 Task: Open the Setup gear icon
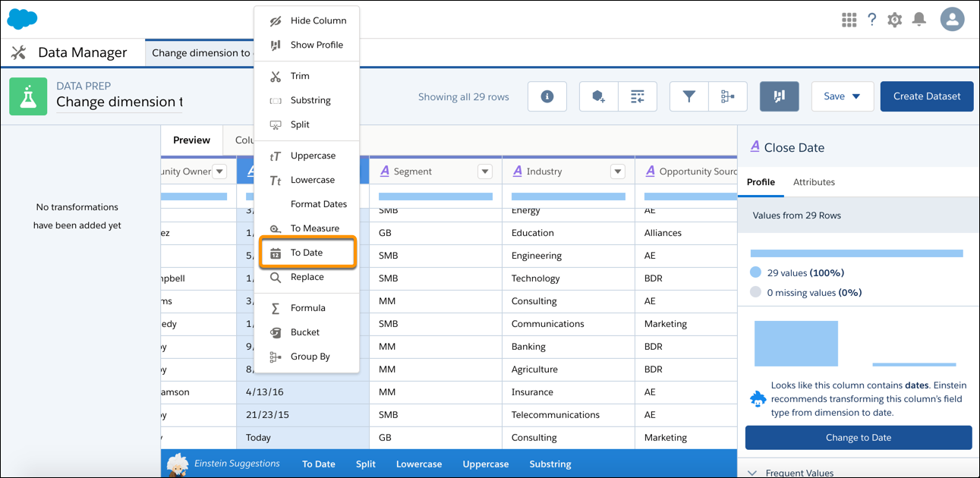(895, 20)
